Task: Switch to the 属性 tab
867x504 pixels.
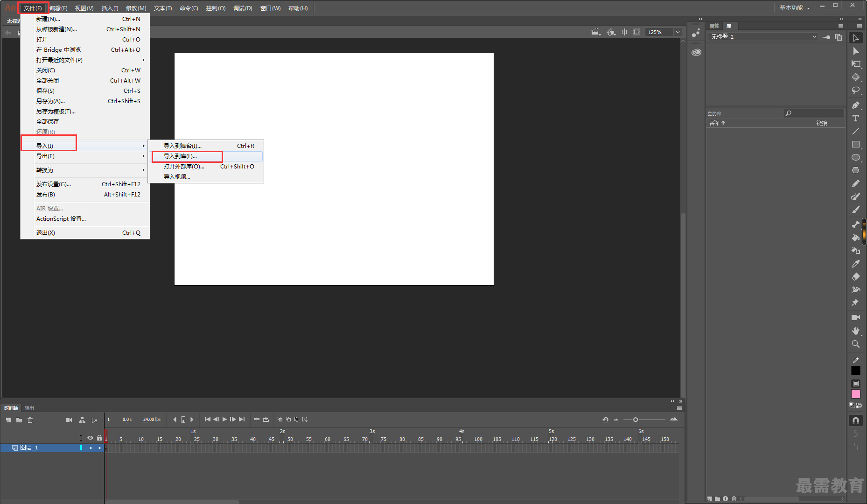Action: (714, 26)
